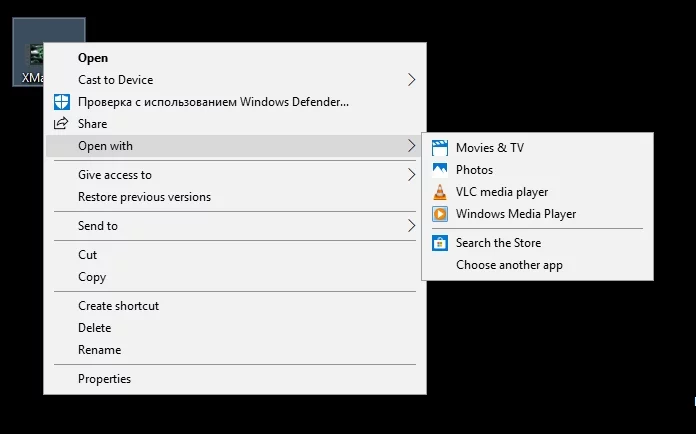The image size is (696, 434).
Task: Click Create shortcut
Action: tap(118, 306)
